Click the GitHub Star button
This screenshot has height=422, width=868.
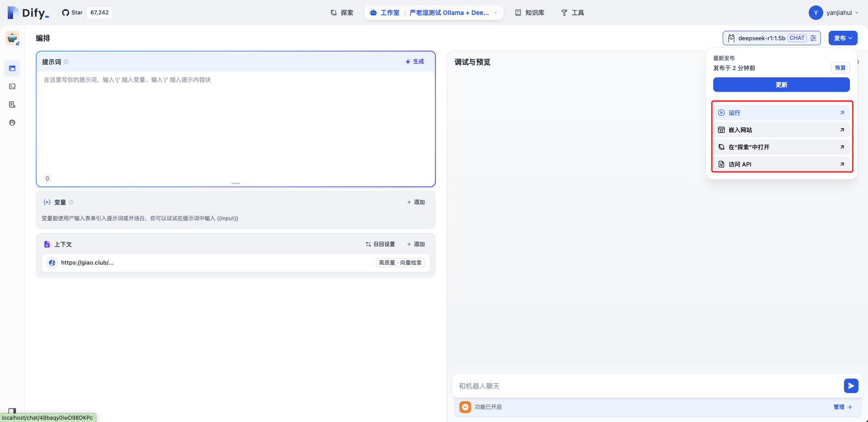pyautogui.click(x=73, y=13)
